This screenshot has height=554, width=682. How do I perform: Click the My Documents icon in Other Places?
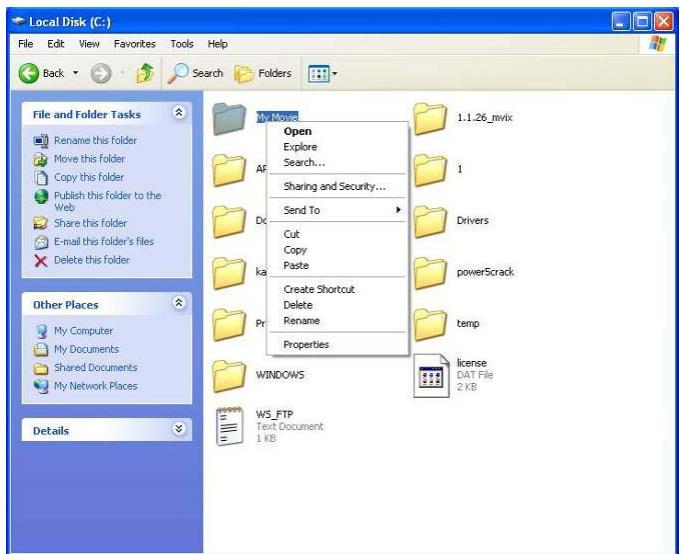[41, 349]
